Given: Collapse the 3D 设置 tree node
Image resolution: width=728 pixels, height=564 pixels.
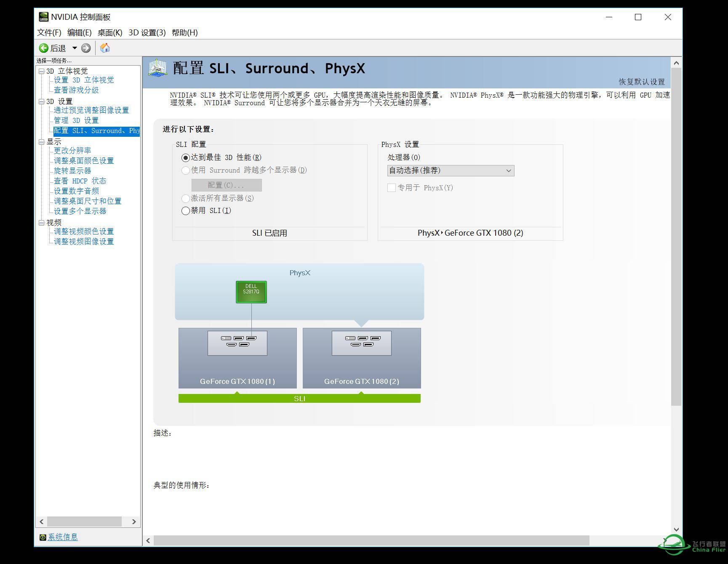Looking at the screenshot, I should [42, 101].
